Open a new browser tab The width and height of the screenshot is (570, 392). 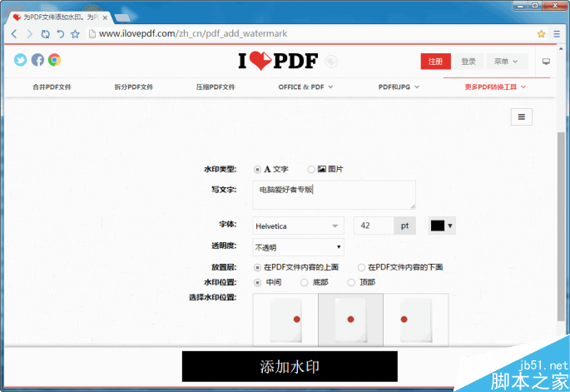[x=122, y=17]
